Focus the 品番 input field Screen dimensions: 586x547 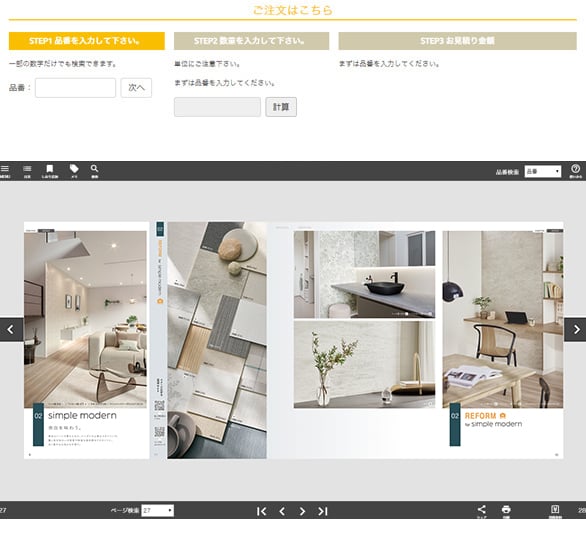coord(75,88)
